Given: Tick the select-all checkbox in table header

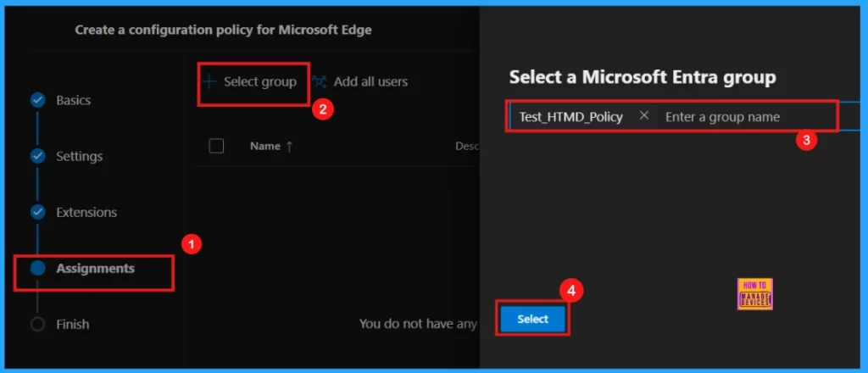Looking at the screenshot, I should (216, 146).
